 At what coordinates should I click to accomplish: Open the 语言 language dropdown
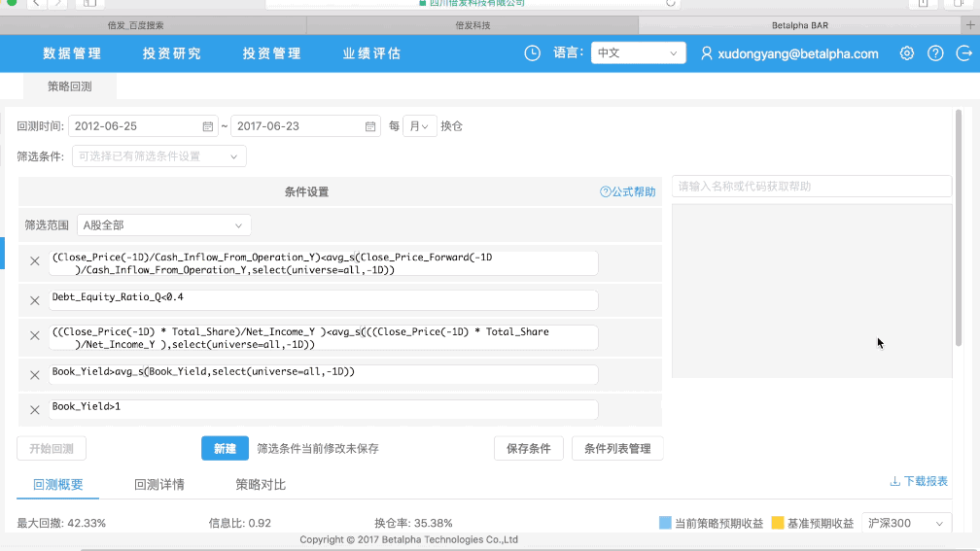[638, 53]
